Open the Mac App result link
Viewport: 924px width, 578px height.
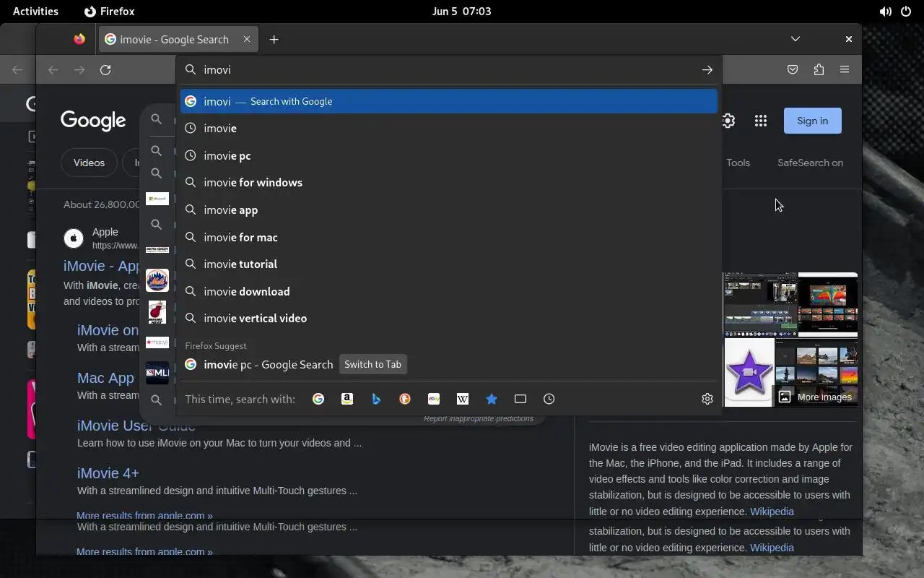click(x=105, y=378)
